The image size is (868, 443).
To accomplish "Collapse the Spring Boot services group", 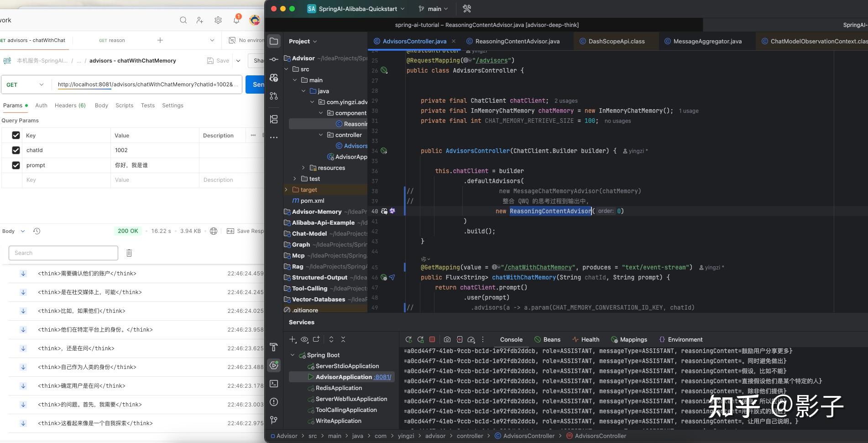I will pyautogui.click(x=293, y=355).
